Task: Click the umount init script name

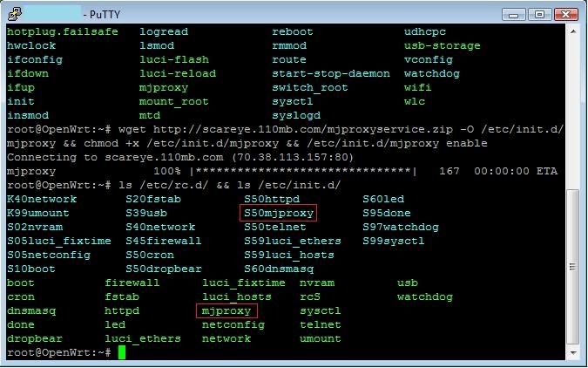Action: pos(321,338)
